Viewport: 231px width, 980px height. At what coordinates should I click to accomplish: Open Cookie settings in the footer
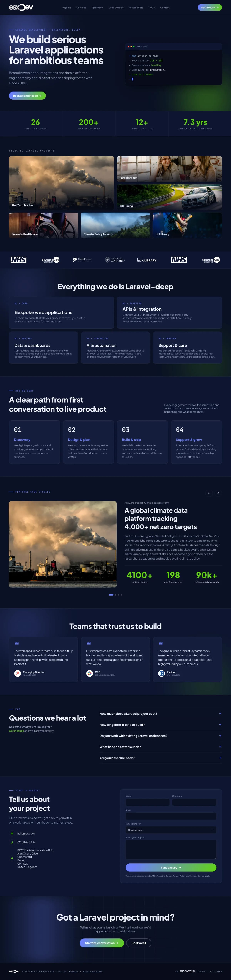[92, 971]
